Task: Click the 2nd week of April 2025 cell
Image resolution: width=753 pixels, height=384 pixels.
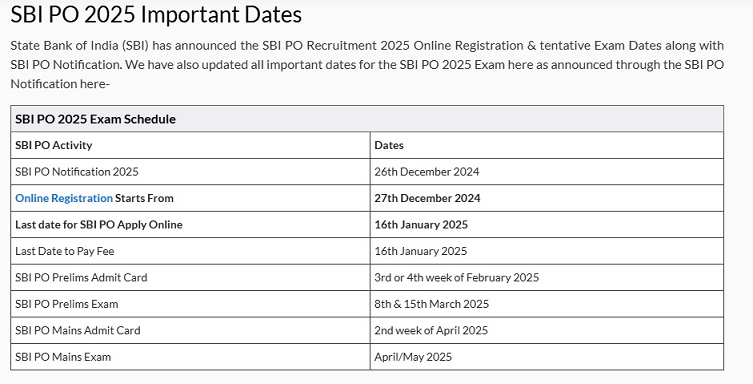Action: 547,330
